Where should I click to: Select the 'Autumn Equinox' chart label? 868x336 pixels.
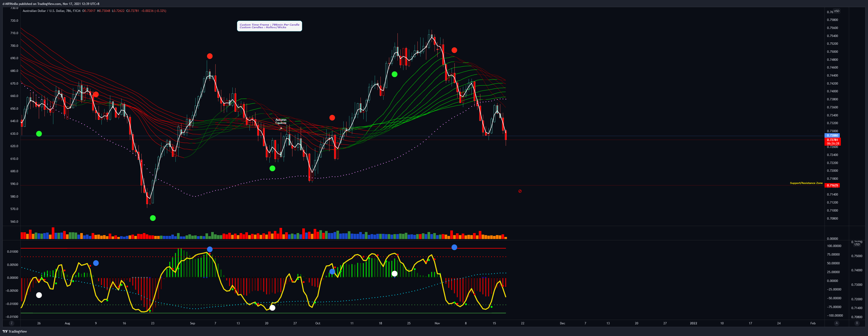pos(281,121)
